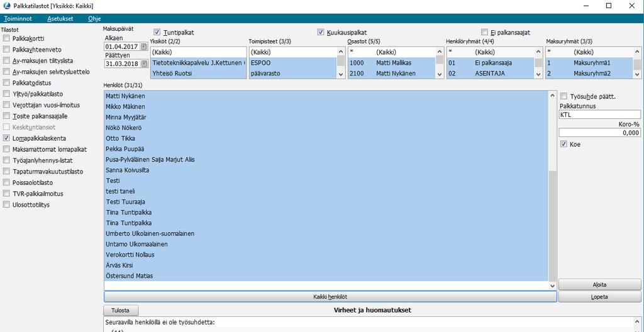Uncheck the Tuntipalkat checkbox
This screenshot has width=644, height=332.
coord(157,32)
